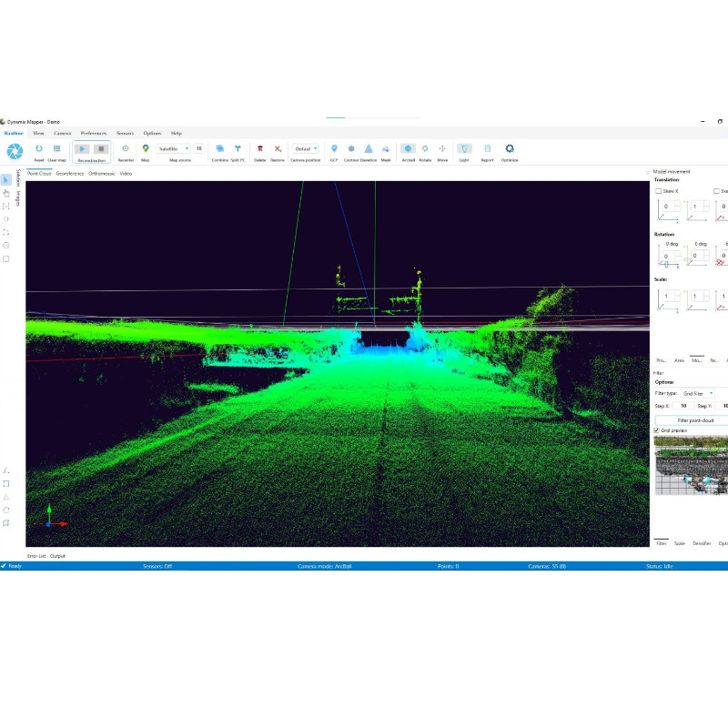This screenshot has height=728, width=728.
Task: Click the Contour icon
Action: pyautogui.click(x=351, y=148)
